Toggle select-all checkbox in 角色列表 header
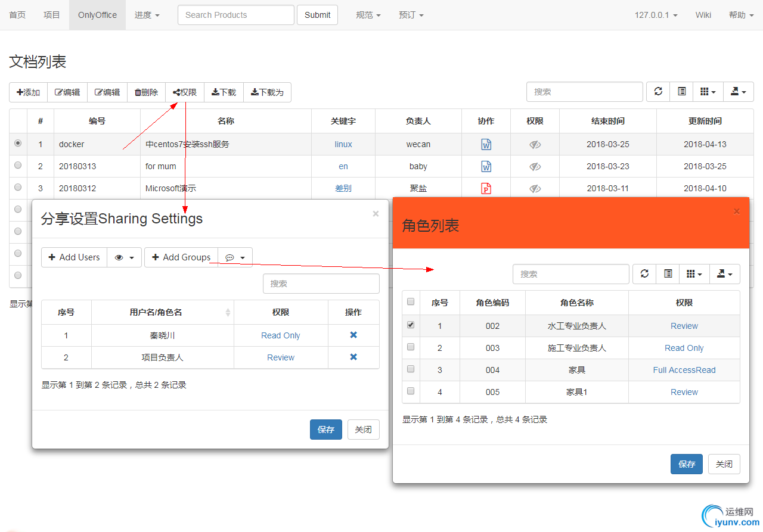Viewport: 763px width, 532px height. point(411,301)
